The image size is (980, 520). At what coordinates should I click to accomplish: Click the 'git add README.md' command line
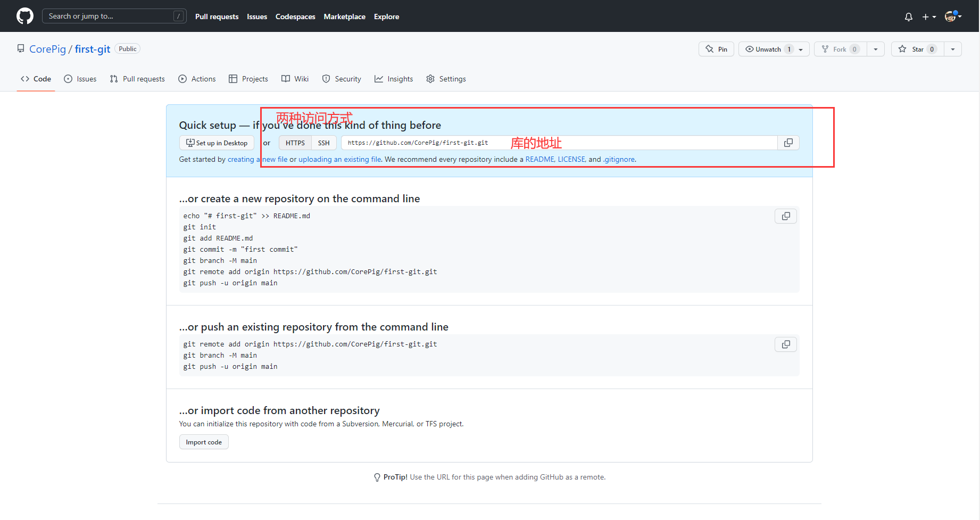[218, 238]
